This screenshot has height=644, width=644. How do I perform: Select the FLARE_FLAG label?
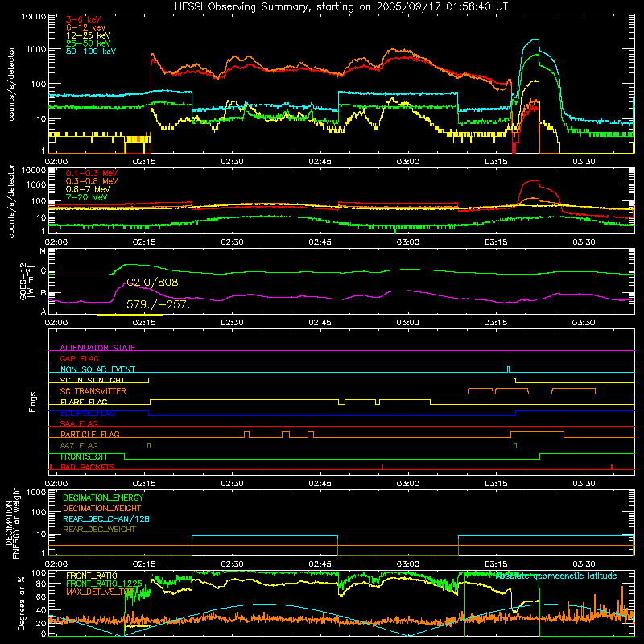pyautogui.click(x=84, y=402)
